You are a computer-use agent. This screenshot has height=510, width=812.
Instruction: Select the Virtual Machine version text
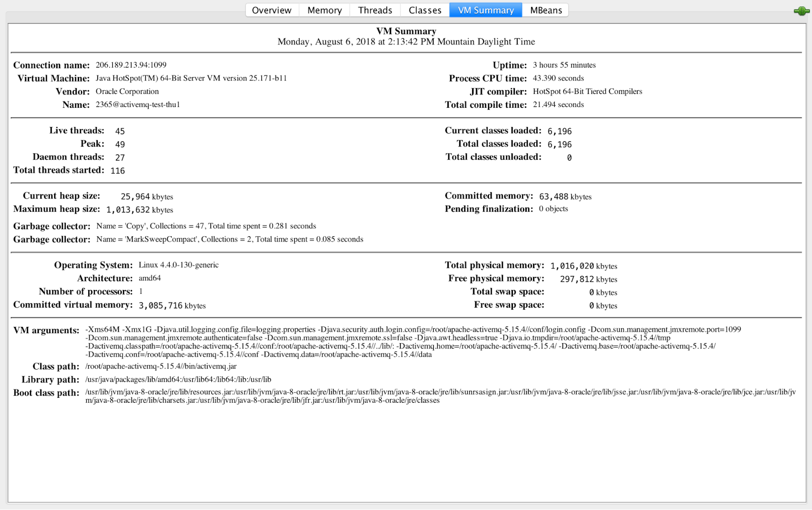[191, 78]
